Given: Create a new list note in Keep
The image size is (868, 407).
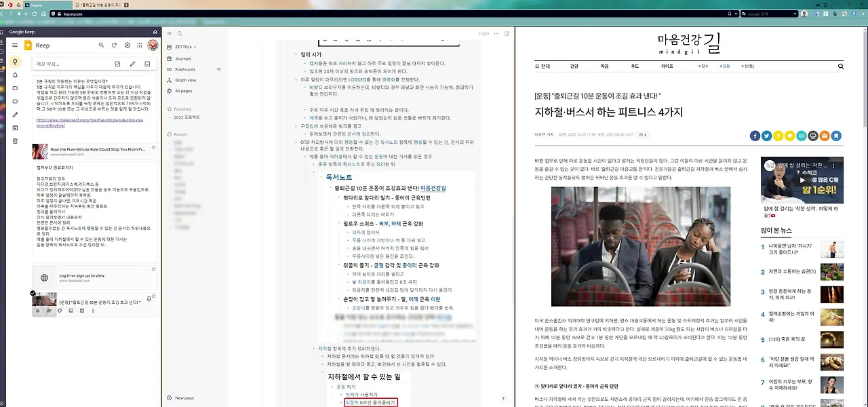Looking at the screenshot, I should [117, 64].
